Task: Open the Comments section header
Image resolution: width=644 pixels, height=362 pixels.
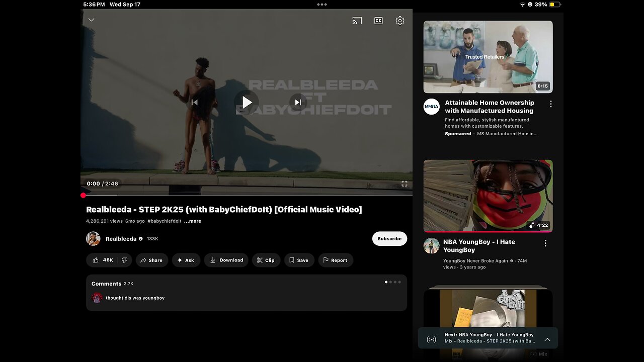Action: [x=113, y=284]
